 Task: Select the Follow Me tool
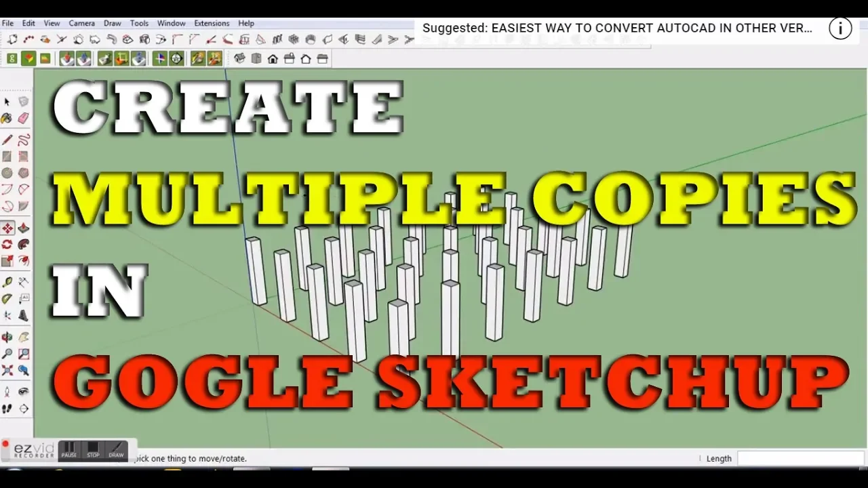point(24,245)
